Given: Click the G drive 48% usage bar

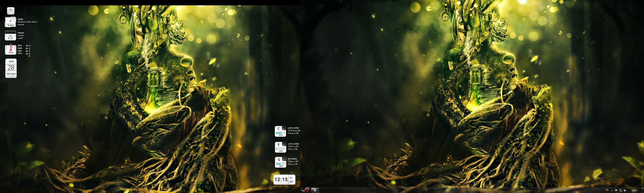Looking at the screenshot, I should click(281, 164).
